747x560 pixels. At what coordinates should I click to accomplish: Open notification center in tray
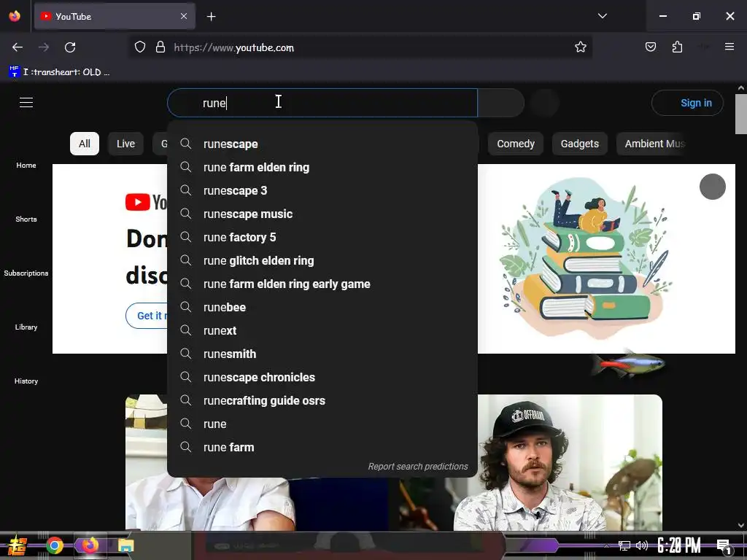[x=724, y=546]
